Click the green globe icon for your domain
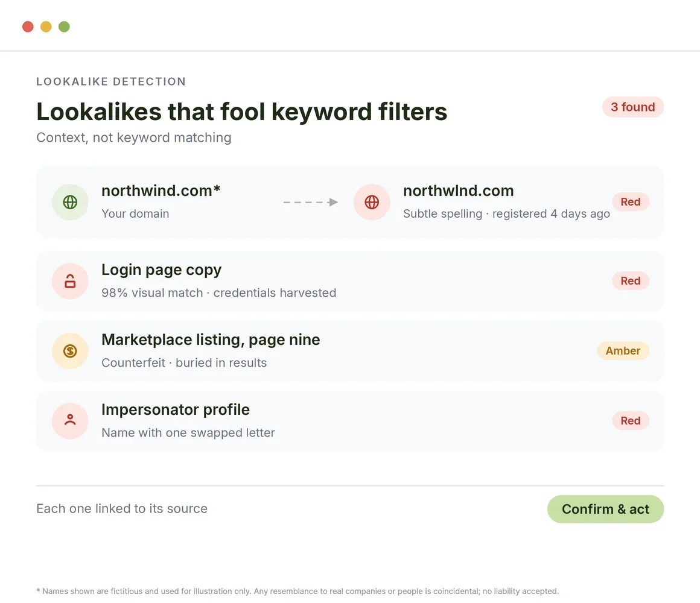 70,202
